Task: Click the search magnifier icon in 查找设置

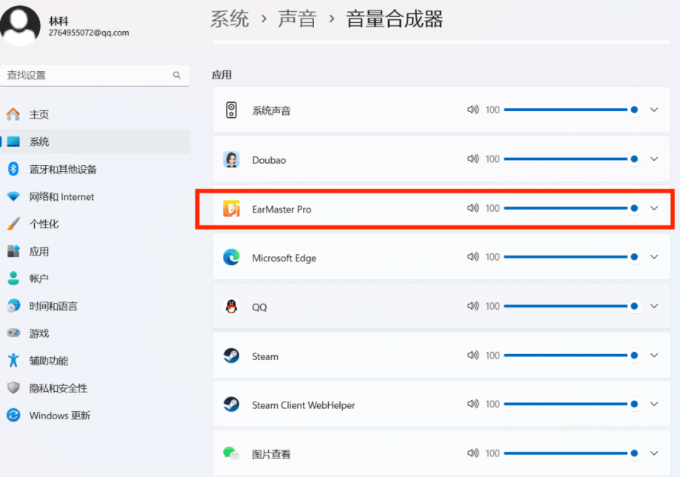Action: click(x=177, y=75)
